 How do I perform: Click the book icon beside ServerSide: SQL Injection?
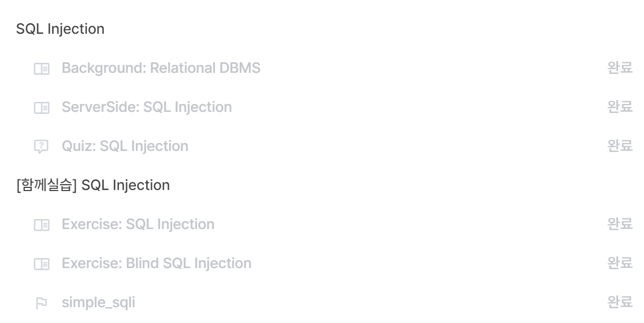pyautogui.click(x=40, y=108)
